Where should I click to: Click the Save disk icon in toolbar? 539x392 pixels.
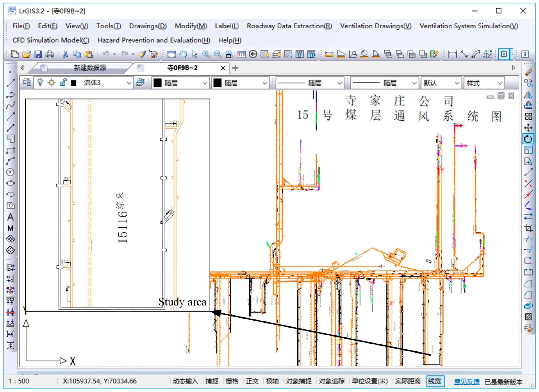tap(38, 54)
